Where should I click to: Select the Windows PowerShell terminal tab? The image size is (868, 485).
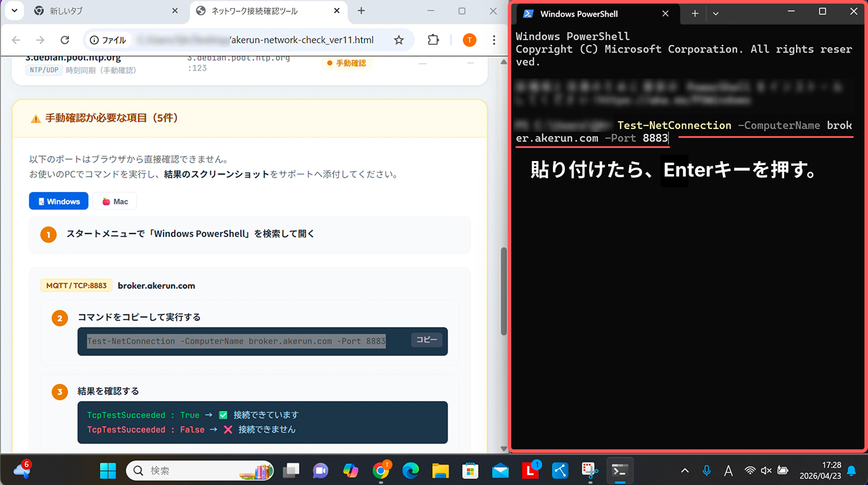[597, 14]
